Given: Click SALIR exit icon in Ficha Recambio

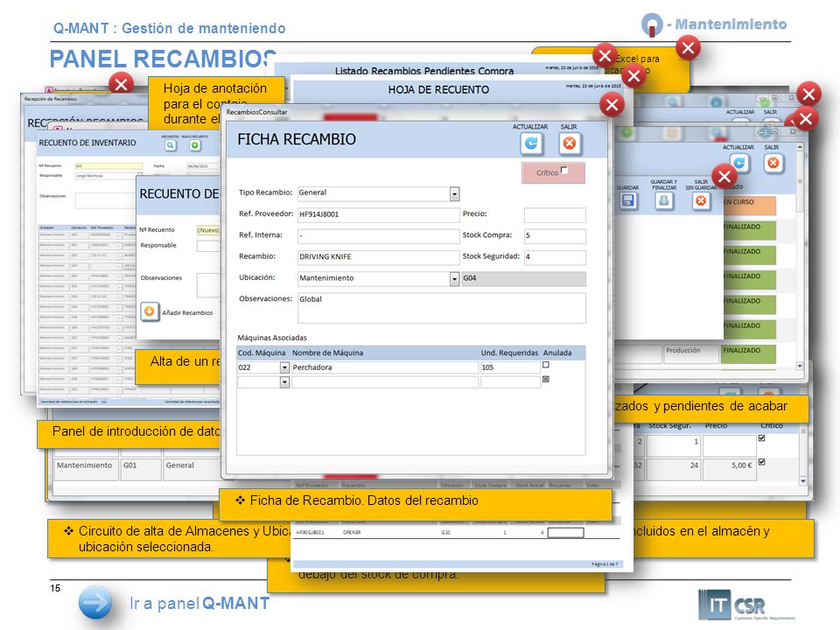Looking at the screenshot, I should coord(570,143).
